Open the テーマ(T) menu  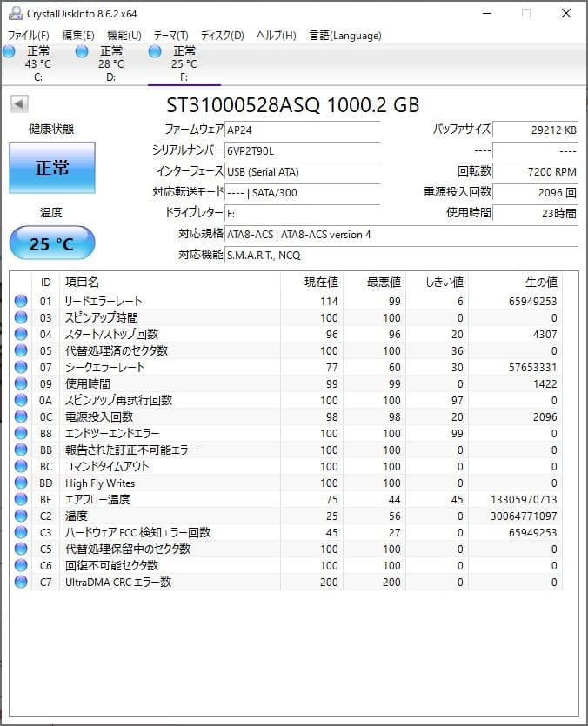[171, 35]
